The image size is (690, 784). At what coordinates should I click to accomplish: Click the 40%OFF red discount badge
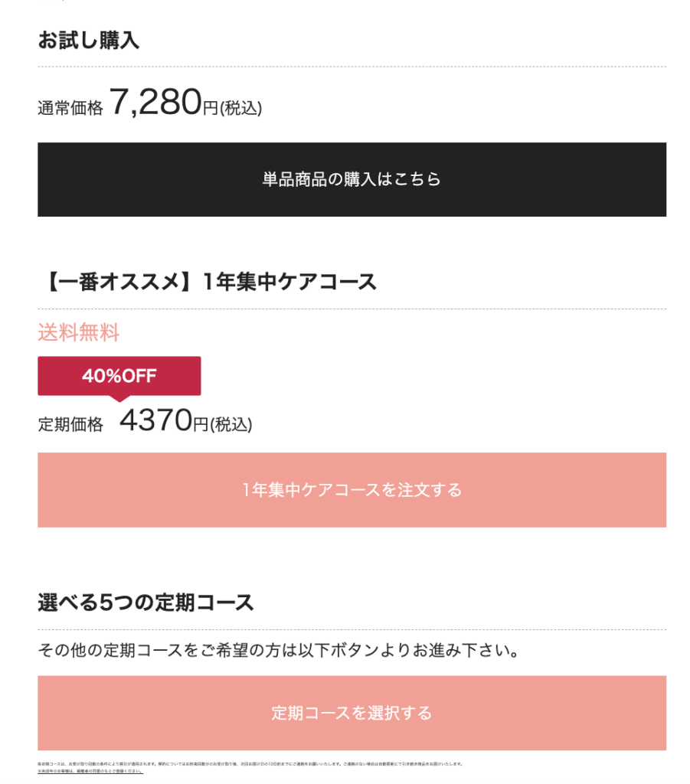click(x=119, y=376)
